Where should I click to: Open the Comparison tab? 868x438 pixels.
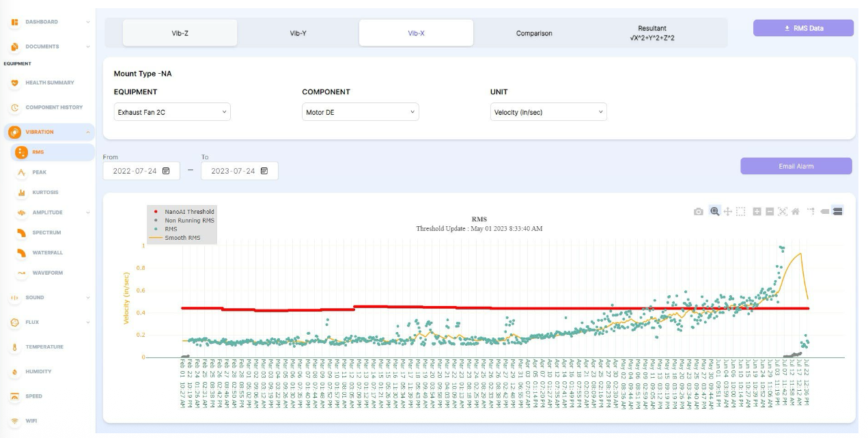coord(534,33)
